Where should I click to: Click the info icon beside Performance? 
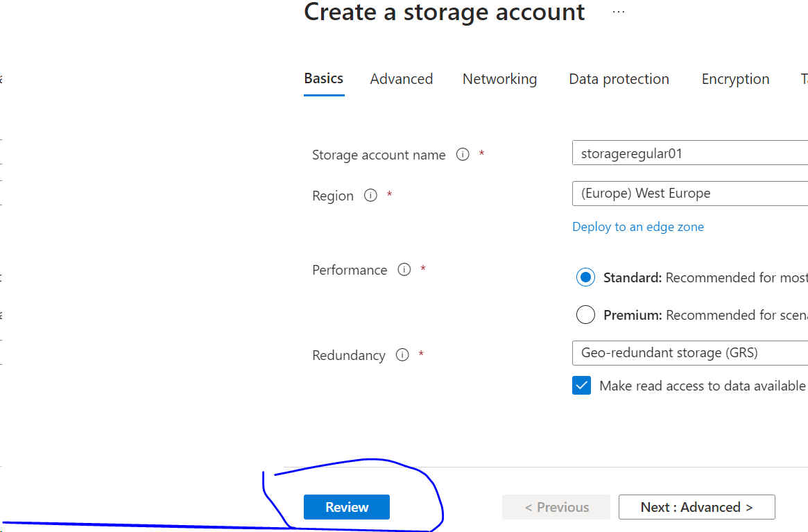[404, 270]
